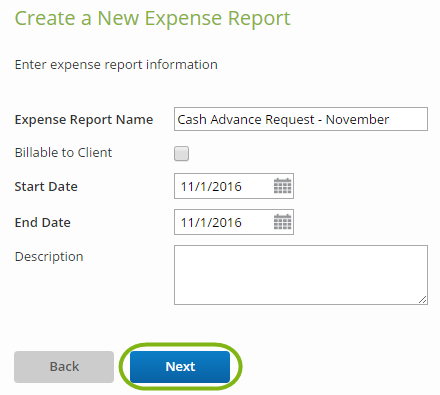
Task: Click the End Date label
Action: pos(43,223)
